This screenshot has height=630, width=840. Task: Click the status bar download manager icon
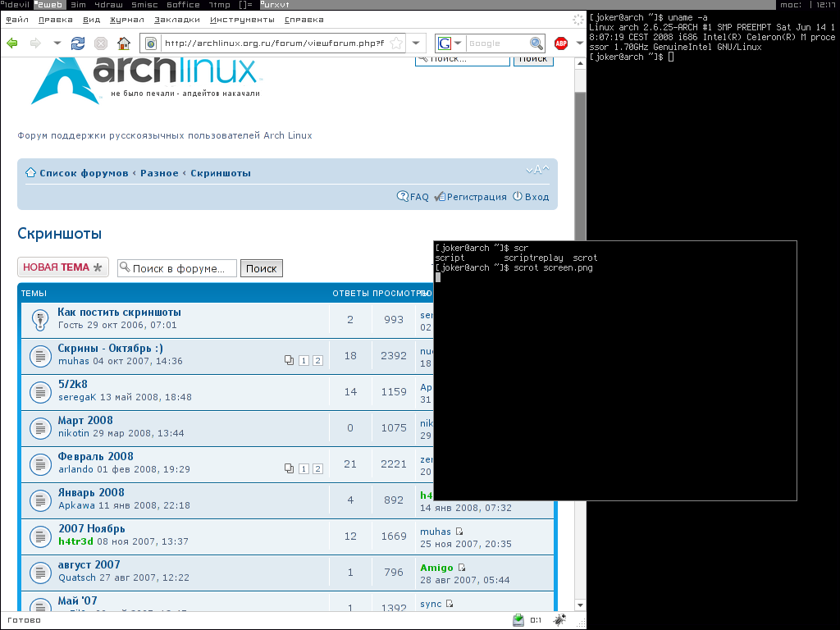click(x=518, y=620)
